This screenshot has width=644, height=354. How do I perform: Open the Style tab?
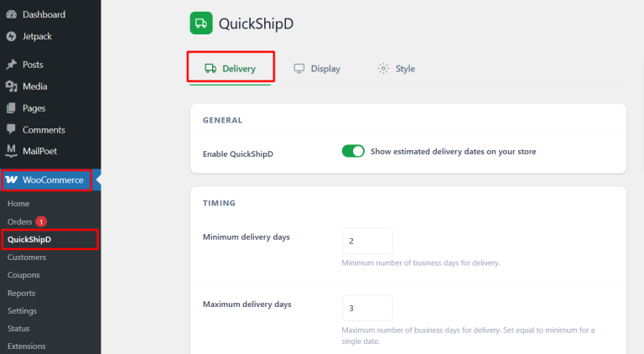(x=397, y=68)
